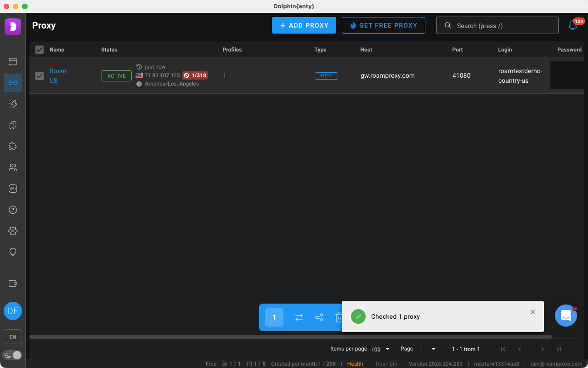Click the Version 2026.204.259 status text
The image size is (588, 368).
pos(435,364)
